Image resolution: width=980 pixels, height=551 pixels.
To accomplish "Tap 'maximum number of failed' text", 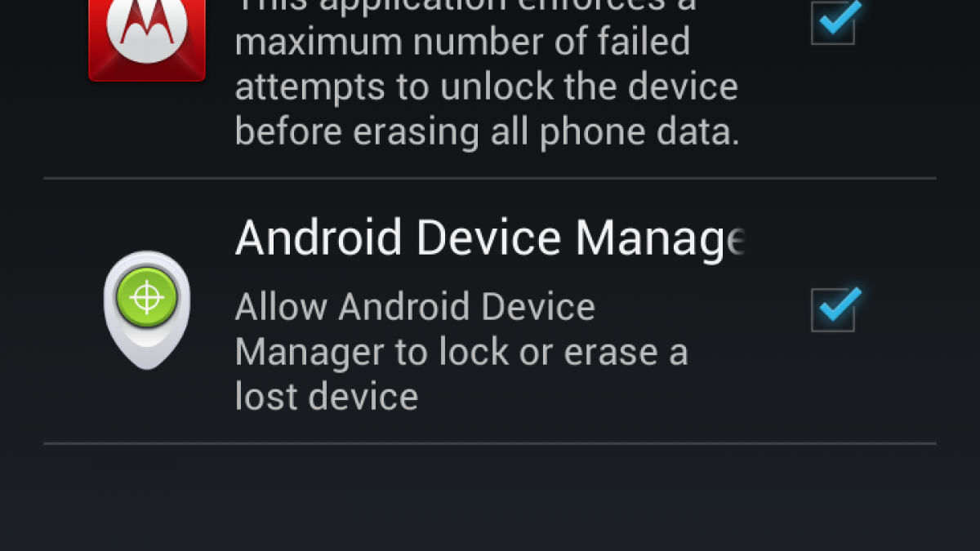I will (462, 42).
